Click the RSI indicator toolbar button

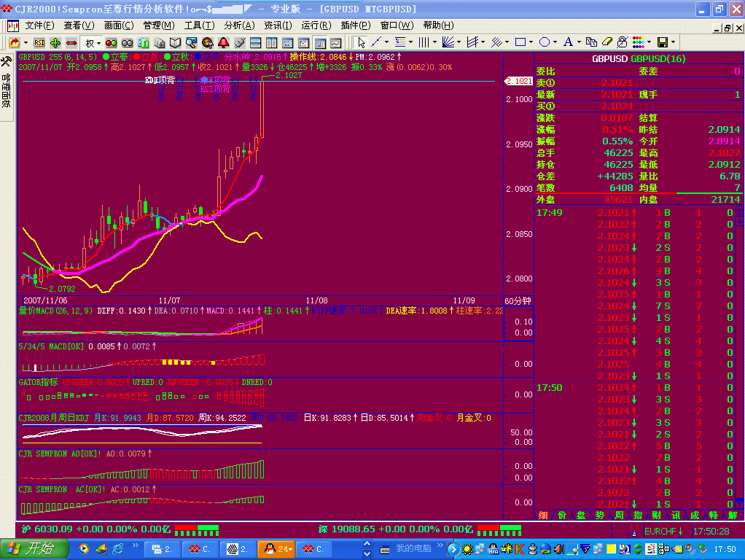[39, 43]
